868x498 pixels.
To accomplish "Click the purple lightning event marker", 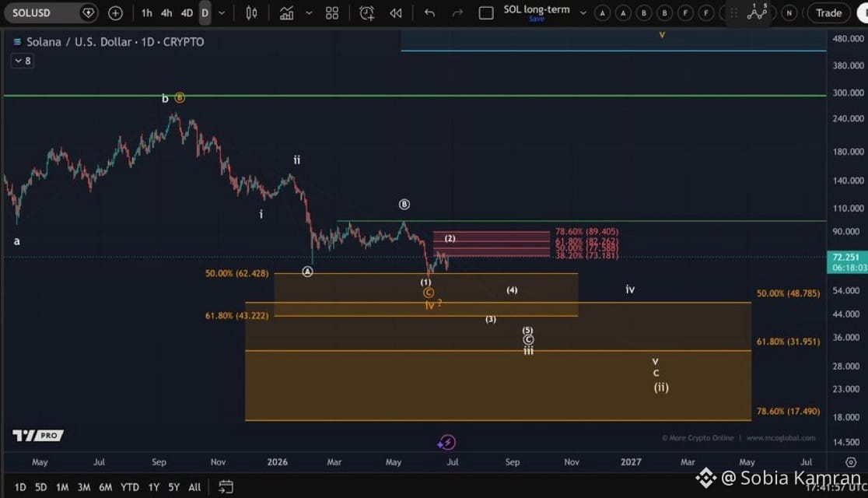I will point(446,442).
